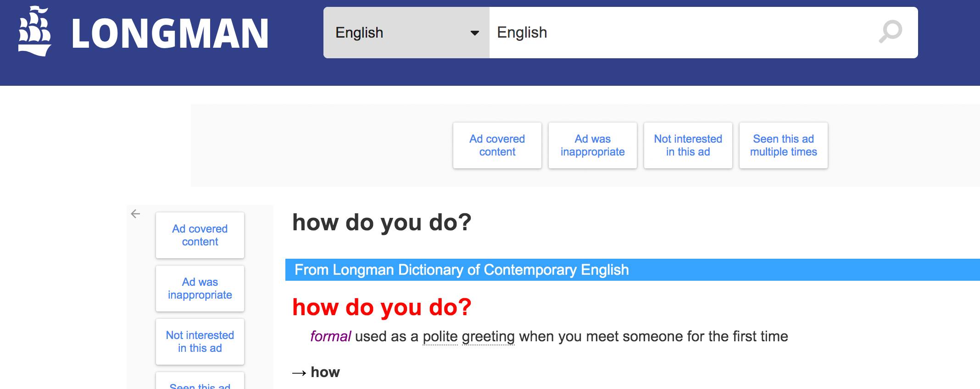Follow the "how" cross-reference link
The height and width of the screenshot is (389, 980).
pos(325,372)
